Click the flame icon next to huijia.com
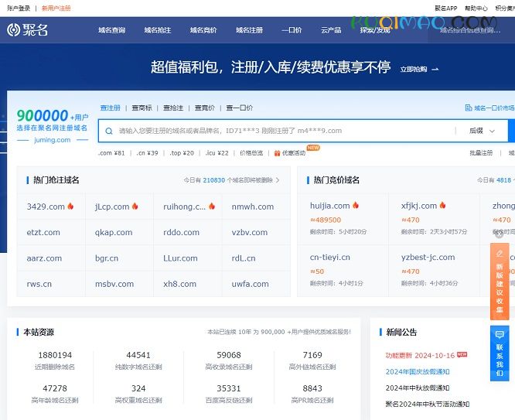Viewport: 515px width, 420px height. click(x=356, y=206)
